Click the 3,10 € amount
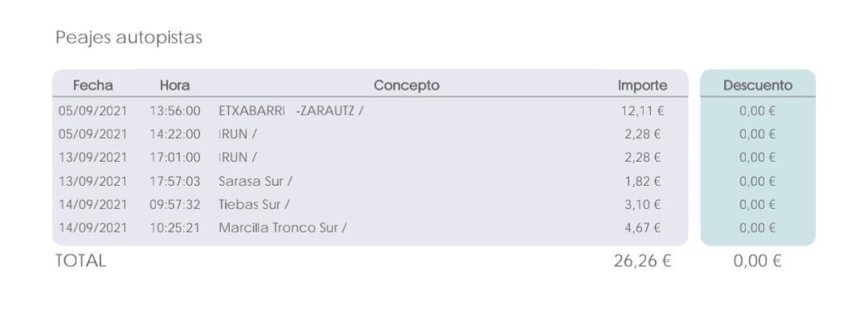 coord(643,204)
